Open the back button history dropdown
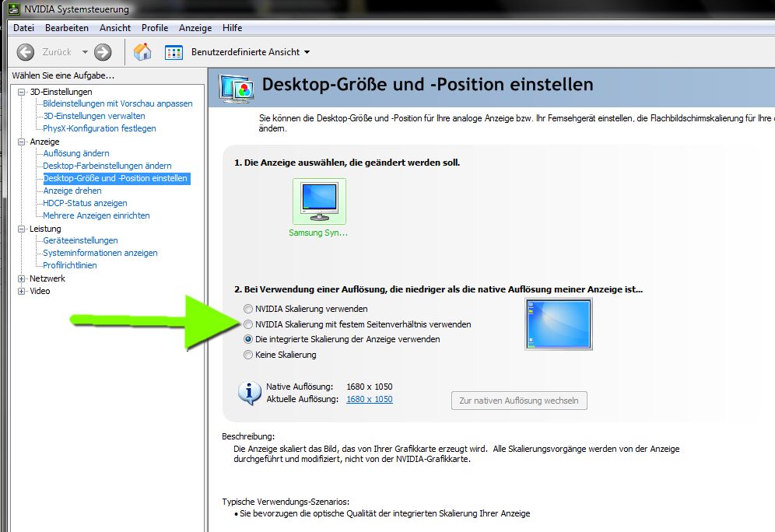775x532 pixels. (x=85, y=52)
